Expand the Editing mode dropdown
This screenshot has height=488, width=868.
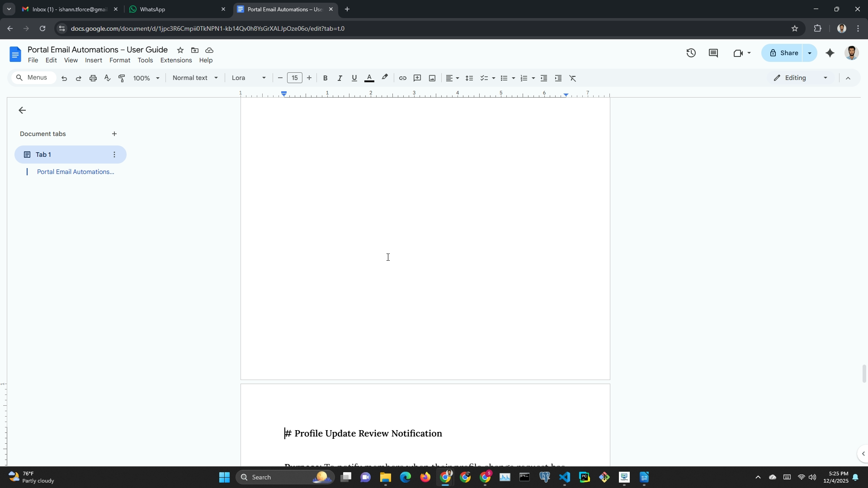(x=801, y=78)
